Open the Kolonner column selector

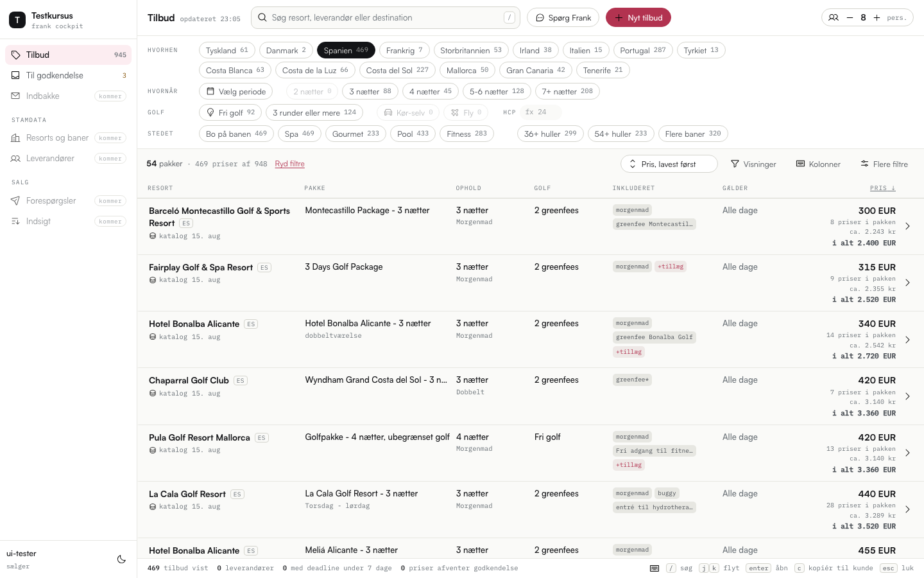pyautogui.click(x=818, y=164)
